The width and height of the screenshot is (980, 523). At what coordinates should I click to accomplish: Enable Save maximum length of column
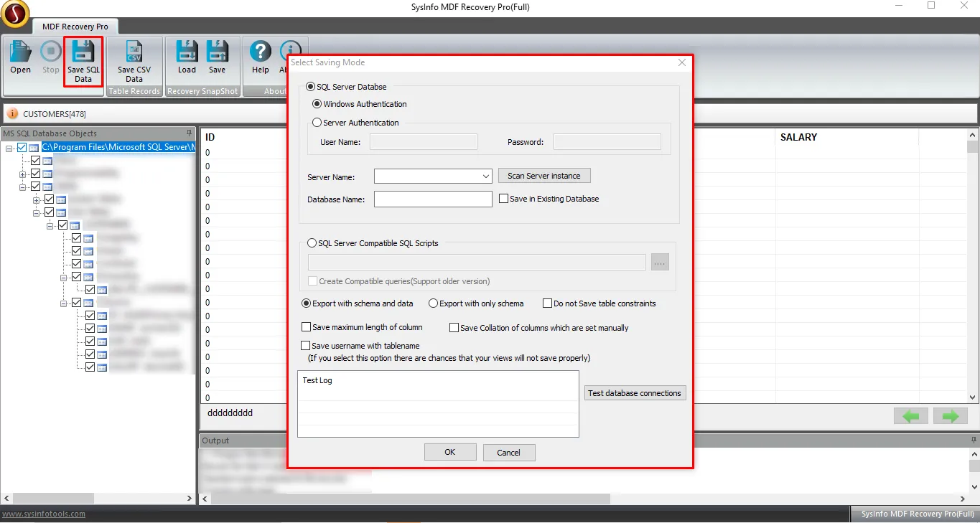[307, 327]
